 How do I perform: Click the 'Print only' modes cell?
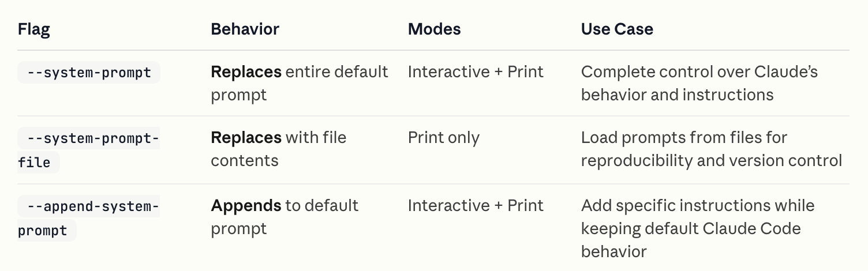pos(443,138)
